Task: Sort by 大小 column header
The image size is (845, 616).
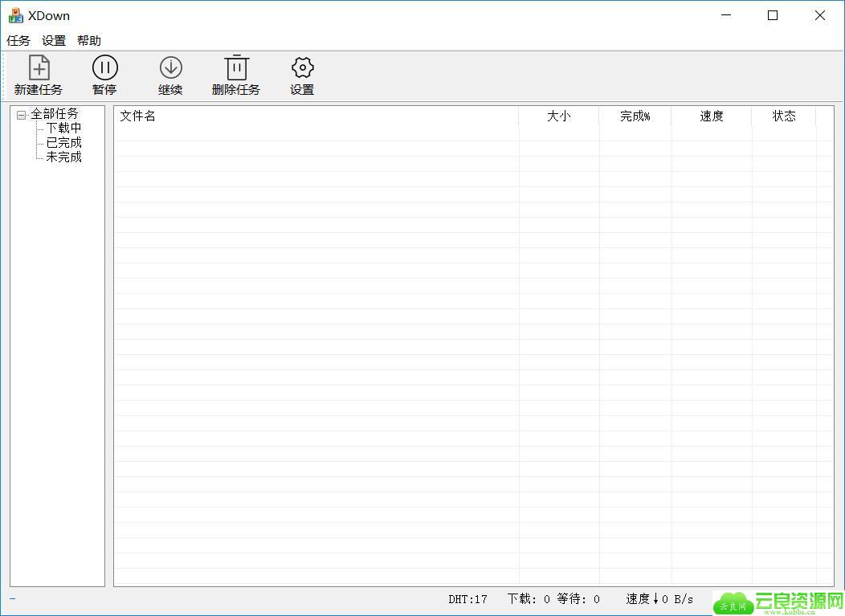Action: [558, 116]
